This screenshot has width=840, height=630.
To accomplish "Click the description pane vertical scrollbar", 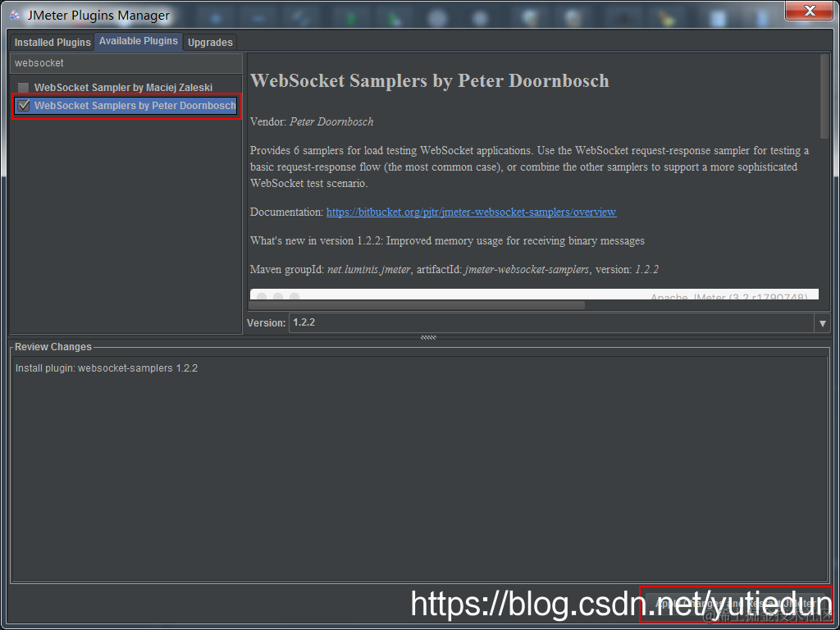I will coord(824,97).
